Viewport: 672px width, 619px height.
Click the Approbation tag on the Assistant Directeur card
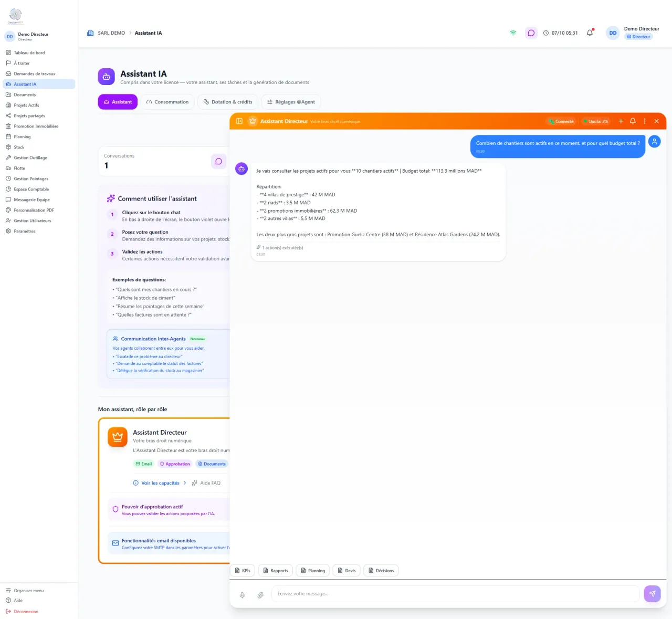pyautogui.click(x=175, y=464)
